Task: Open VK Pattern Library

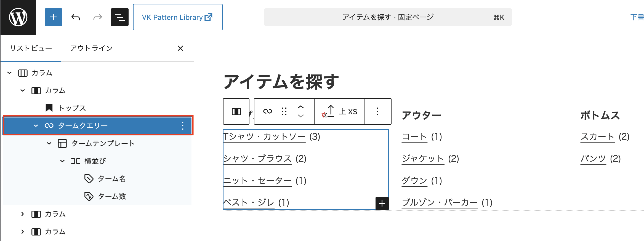Action: (x=177, y=17)
